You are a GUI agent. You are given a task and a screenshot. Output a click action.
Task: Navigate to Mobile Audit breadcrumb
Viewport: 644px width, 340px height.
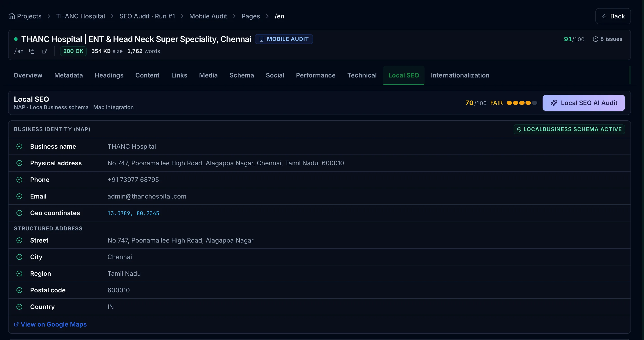coord(208,16)
